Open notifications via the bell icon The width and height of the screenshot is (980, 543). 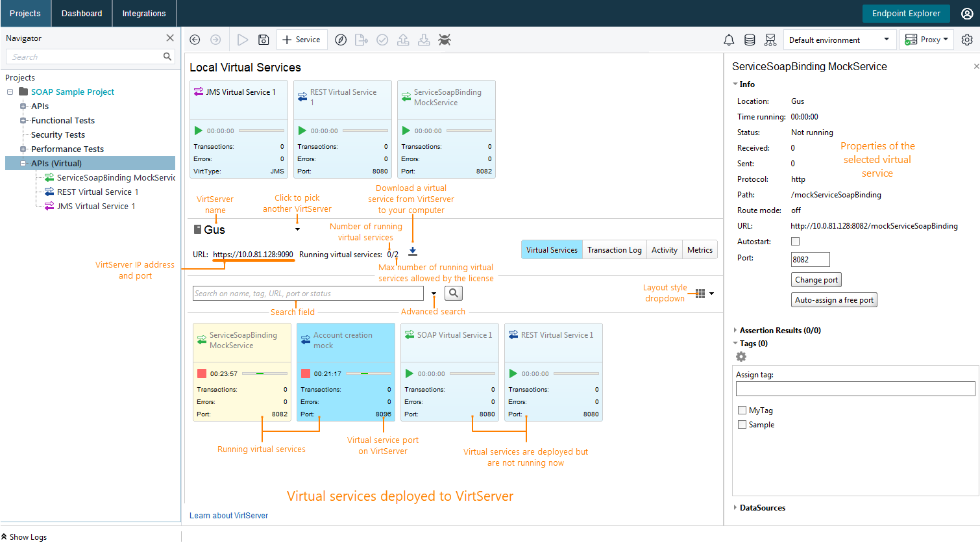pos(729,40)
